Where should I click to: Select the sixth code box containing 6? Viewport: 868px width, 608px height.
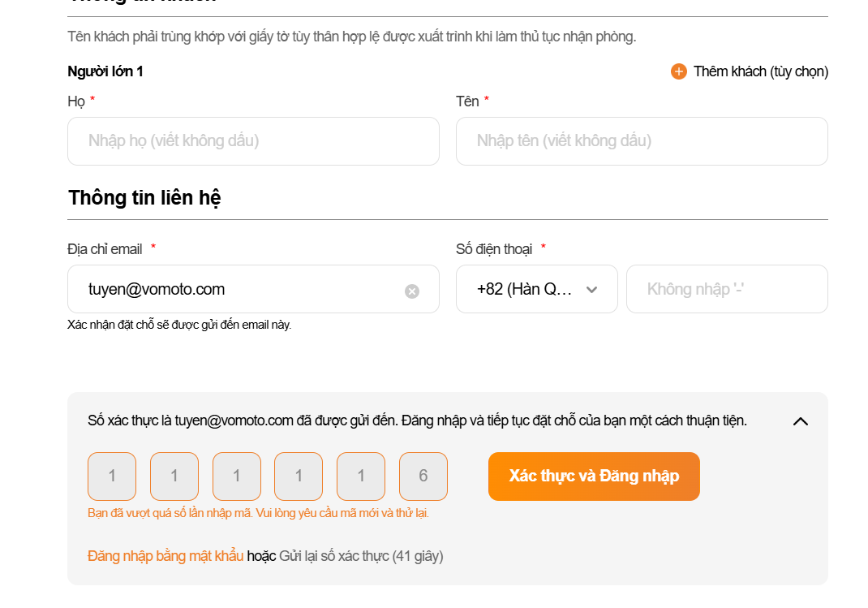pyautogui.click(x=423, y=476)
